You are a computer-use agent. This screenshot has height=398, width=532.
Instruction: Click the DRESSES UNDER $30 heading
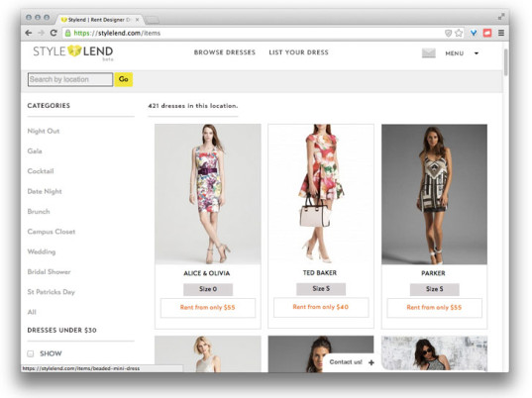(x=61, y=331)
